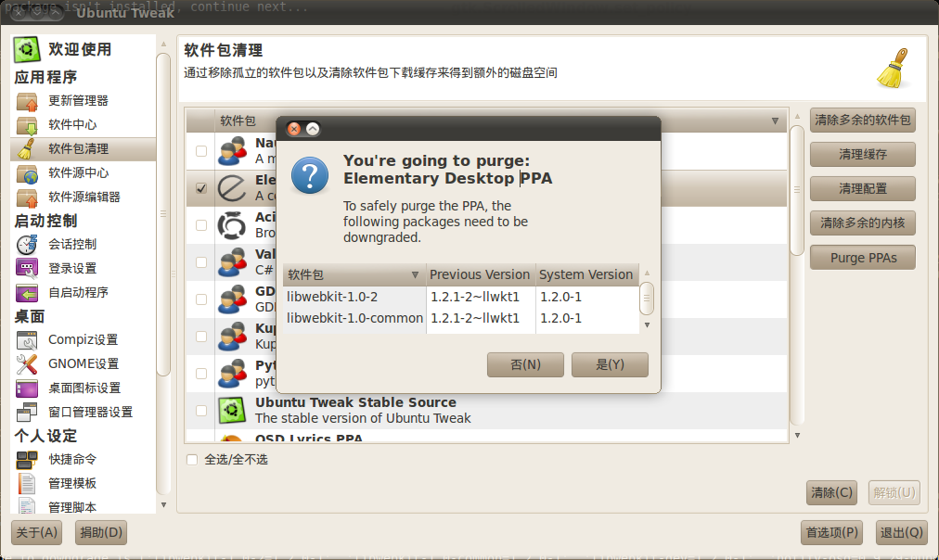The height and width of the screenshot is (560, 939).
Task: Open 软件中心 software center icon
Action: [x=27, y=125]
